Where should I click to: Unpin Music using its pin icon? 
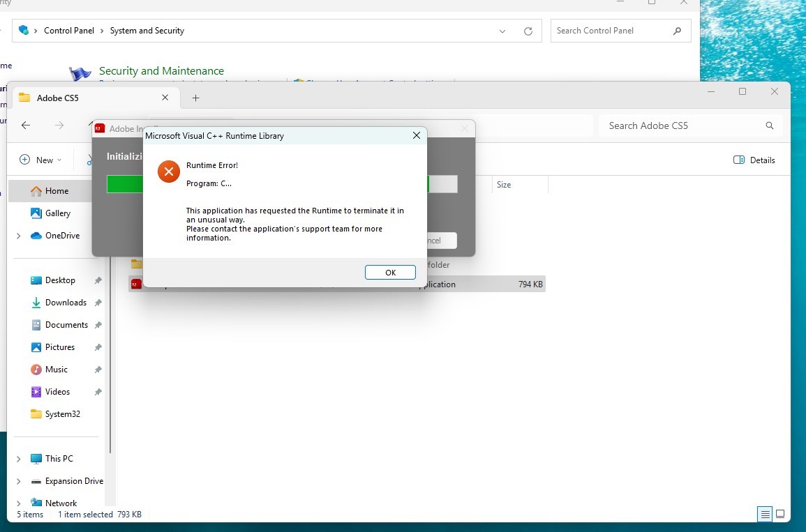[98, 370]
